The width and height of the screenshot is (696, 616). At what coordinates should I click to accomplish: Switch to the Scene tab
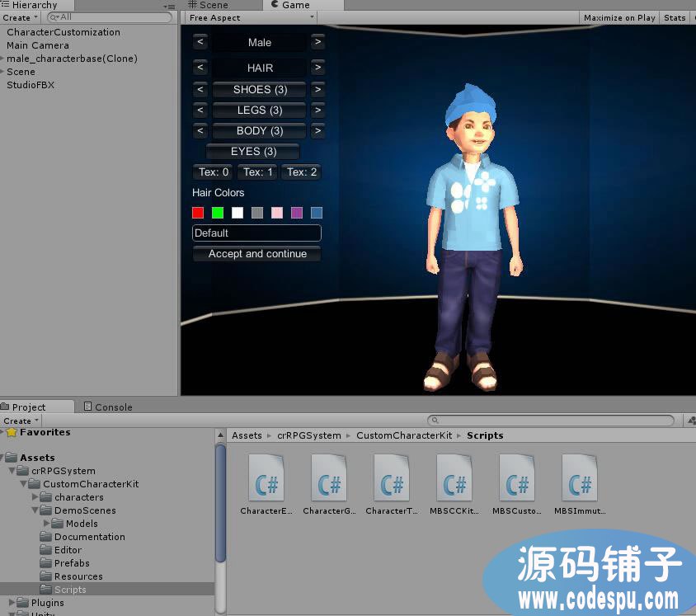pyautogui.click(x=208, y=5)
